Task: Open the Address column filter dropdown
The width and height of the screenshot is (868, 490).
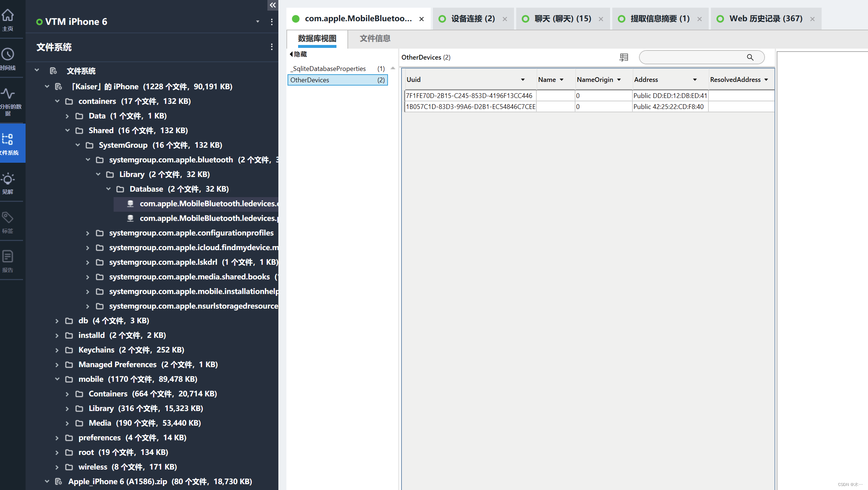Action: click(x=695, y=80)
